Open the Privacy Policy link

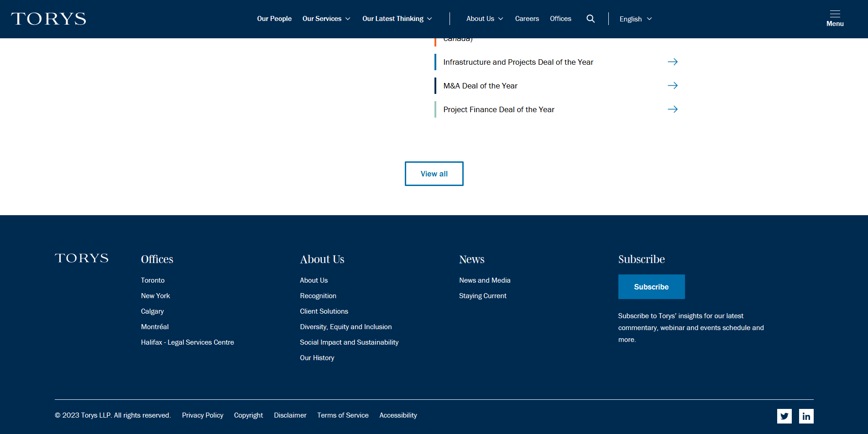point(203,415)
